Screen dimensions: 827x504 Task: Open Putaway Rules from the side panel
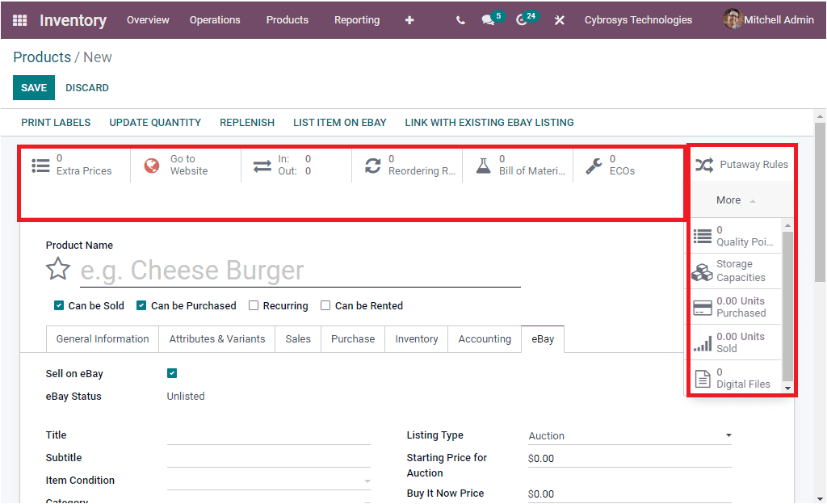tap(743, 164)
